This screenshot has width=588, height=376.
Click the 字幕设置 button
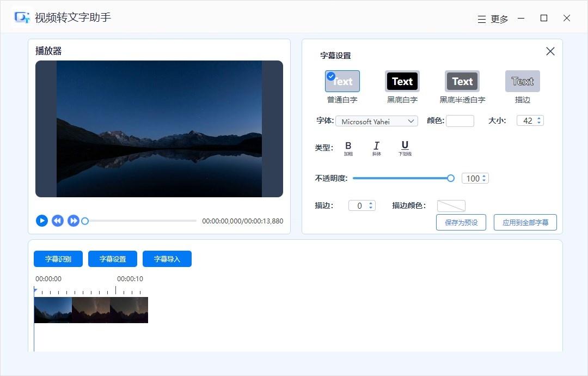pyautogui.click(x=113, y=259)
